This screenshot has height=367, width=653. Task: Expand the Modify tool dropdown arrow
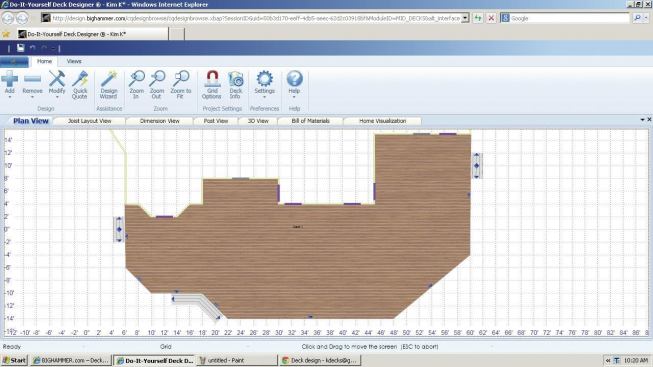click(x=57, y=97)
